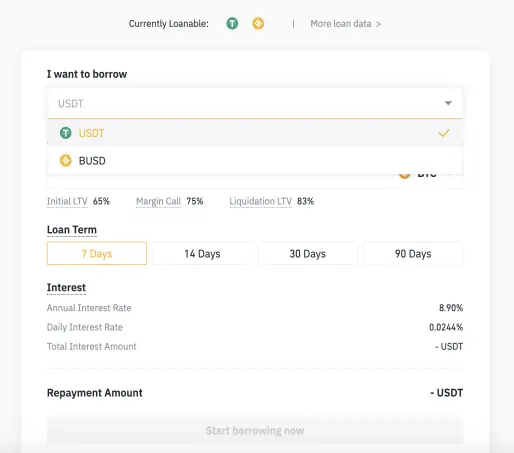
Task: Click Start borrowing now button
Action: coord(255,430)
